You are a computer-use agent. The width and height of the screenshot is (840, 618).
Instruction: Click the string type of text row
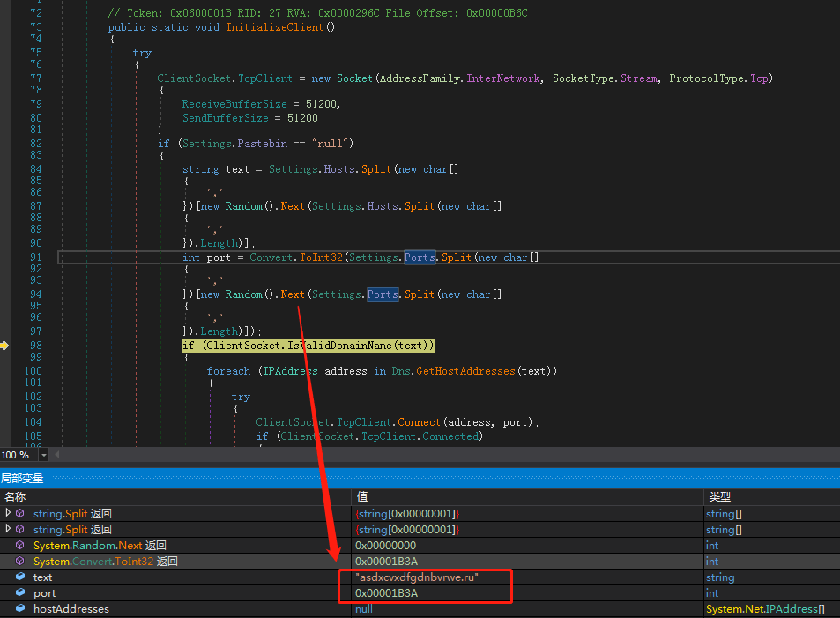720,577
